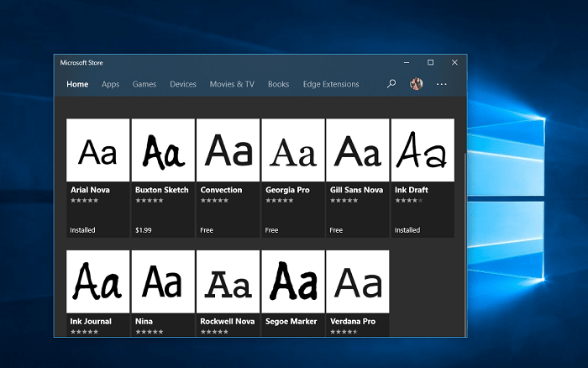Screen dimensions: 588x368
Task: Click the Segoe Marker title text
Action: (x=291, y=322)
